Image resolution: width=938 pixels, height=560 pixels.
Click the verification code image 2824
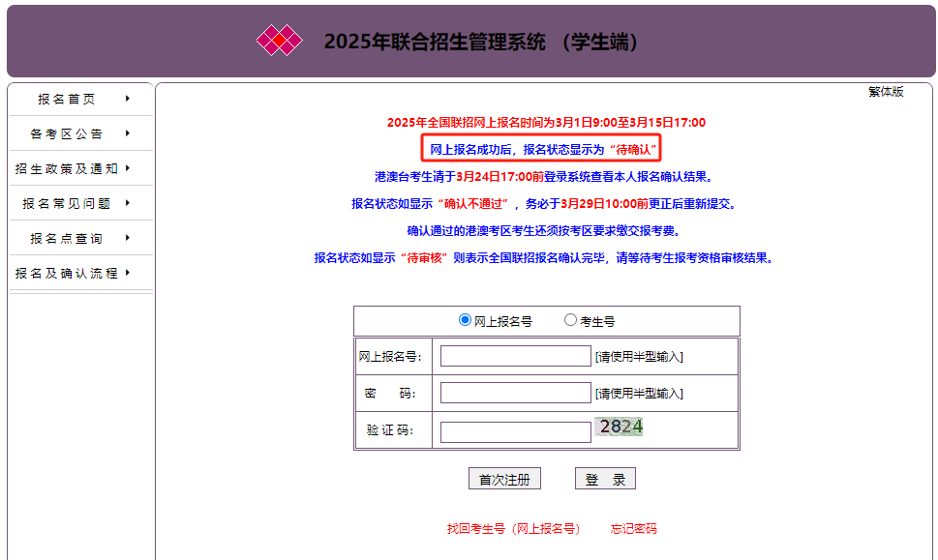(x=619, y=427)
